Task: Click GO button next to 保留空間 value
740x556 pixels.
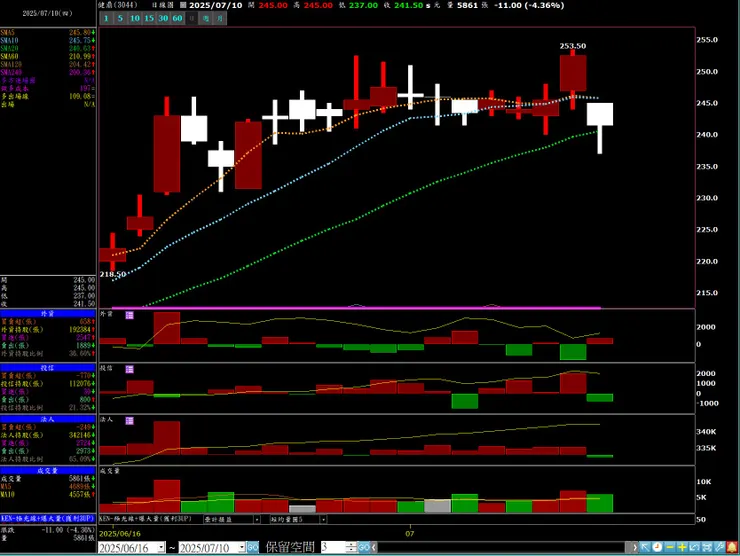Action: coord(363,548)
